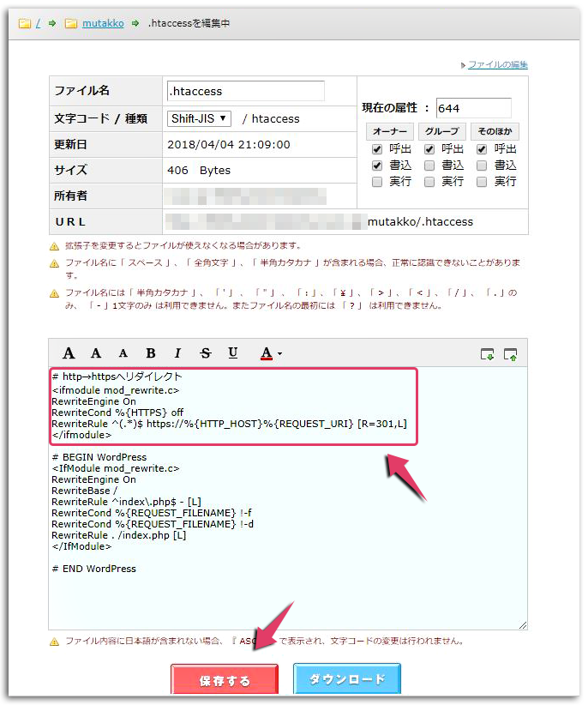Apply underline formatting from toolbar
The width and height of the screenshot is (588, 705).
[232, 353]
